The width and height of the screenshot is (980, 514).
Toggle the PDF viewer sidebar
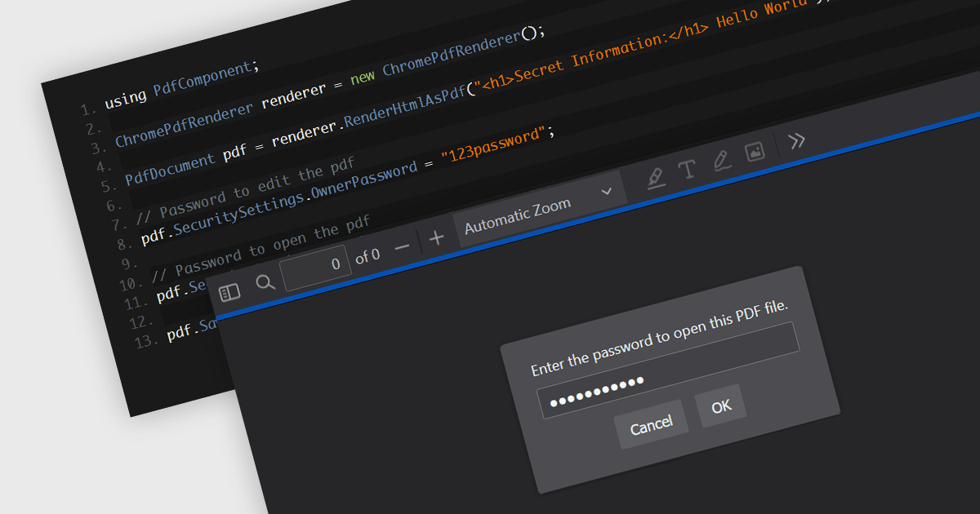(x=229, y=292)
